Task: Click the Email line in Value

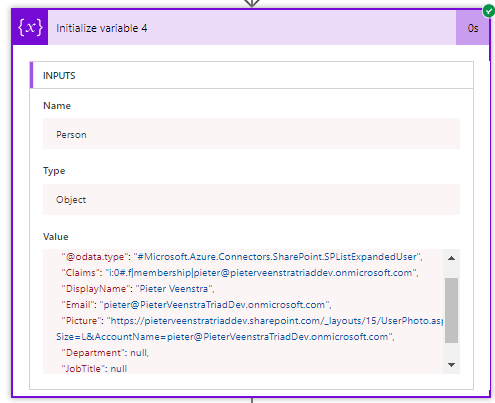Action: click(x=196, y=305)
